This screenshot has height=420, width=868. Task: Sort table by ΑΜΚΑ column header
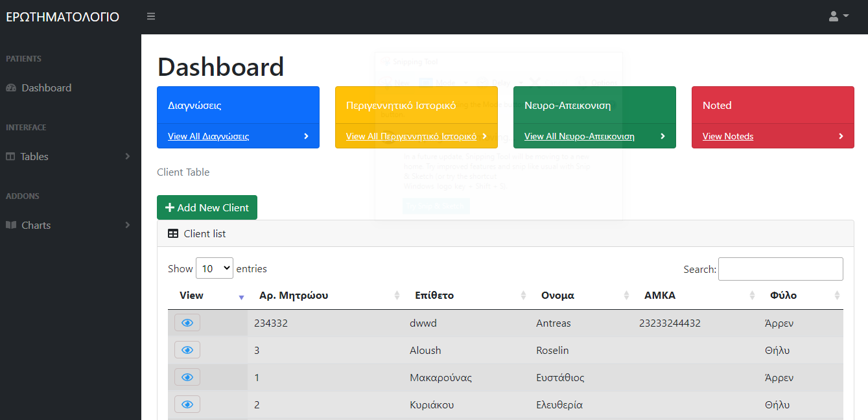coord(660,296)
